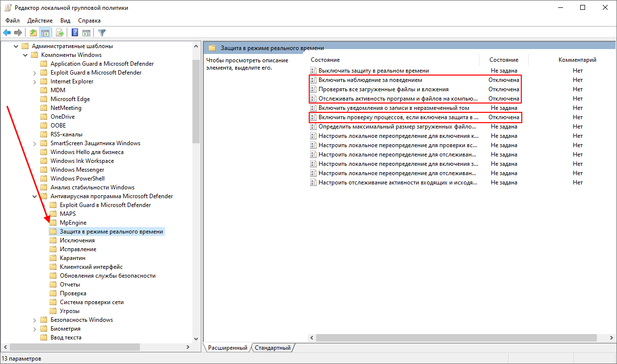Click policy list horizontal scroll-right arrow
This screenshot has height=364, width=617.
[x=611, y=338]
